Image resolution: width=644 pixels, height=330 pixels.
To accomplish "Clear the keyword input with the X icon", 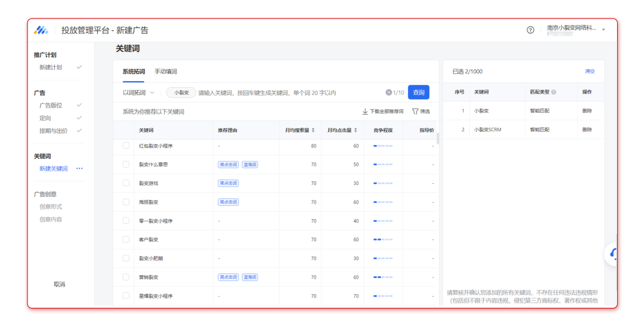I will (389, 92).
